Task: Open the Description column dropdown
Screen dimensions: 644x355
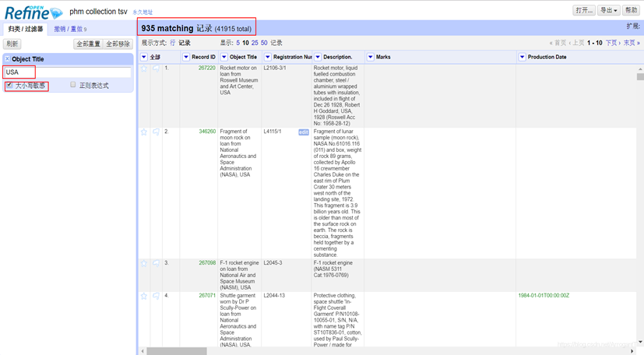Action: pyautogui.click(x=318, y=57)
